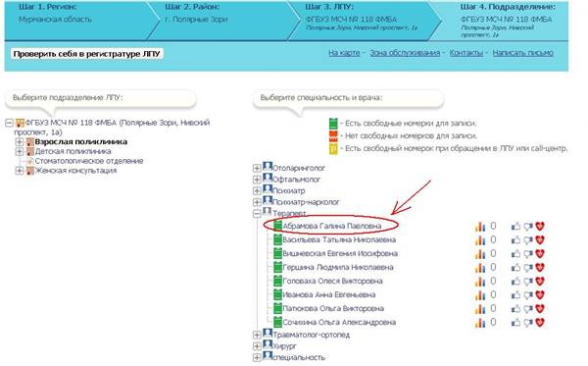The image size is (588, 366).
Task: Expand the Женская консультация branch
Action: click(x=20, y=171)
